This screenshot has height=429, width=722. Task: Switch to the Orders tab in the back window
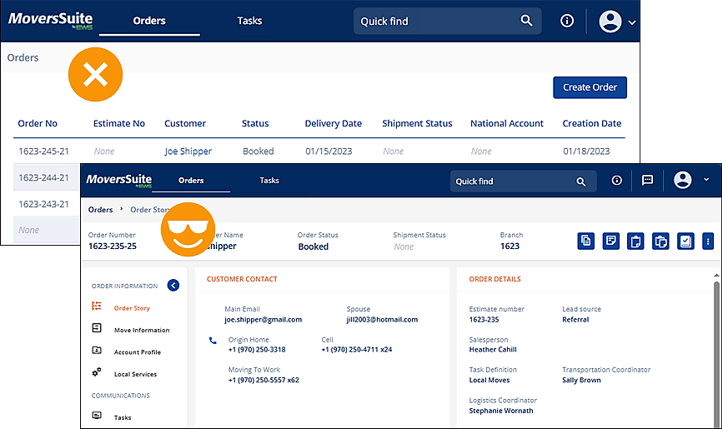pos(149,21)
